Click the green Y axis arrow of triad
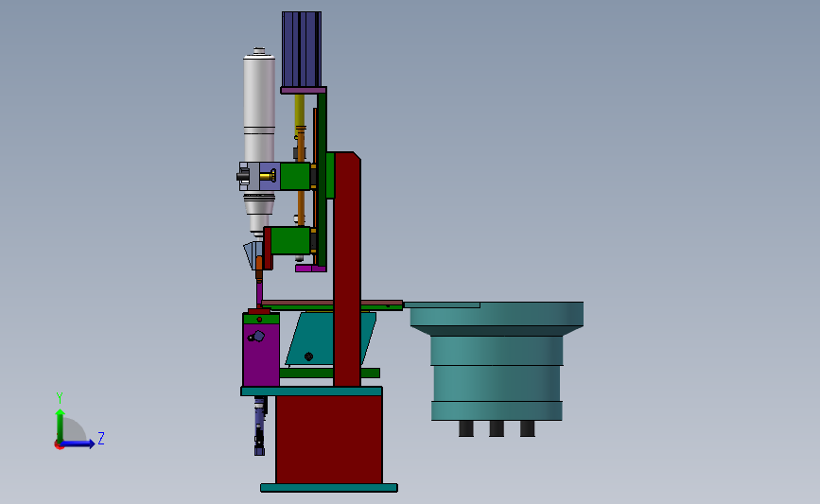 pos(60,426)
